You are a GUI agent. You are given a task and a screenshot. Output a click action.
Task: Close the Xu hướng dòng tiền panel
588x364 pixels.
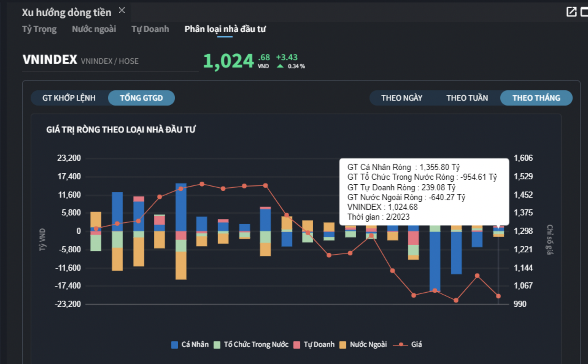[x=122, y=10]
